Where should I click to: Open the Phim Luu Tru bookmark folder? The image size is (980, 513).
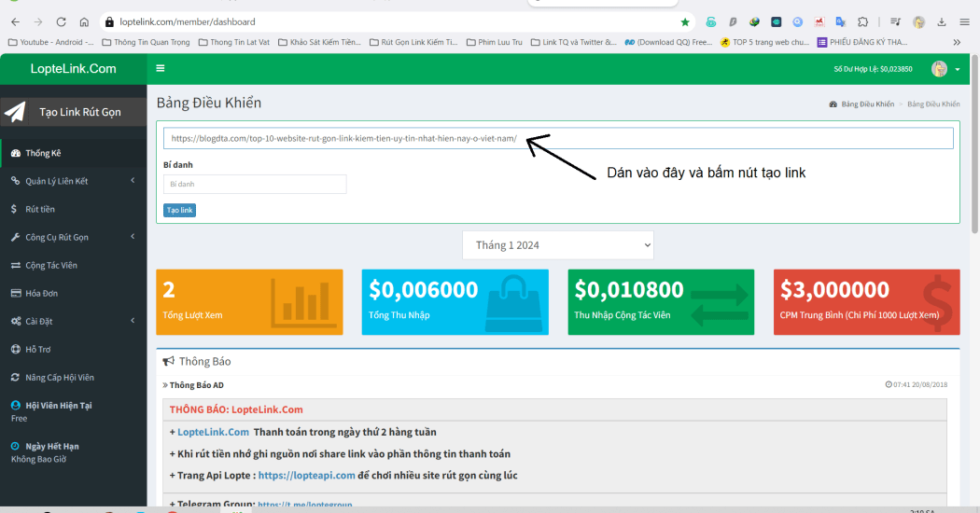(495, 43)
